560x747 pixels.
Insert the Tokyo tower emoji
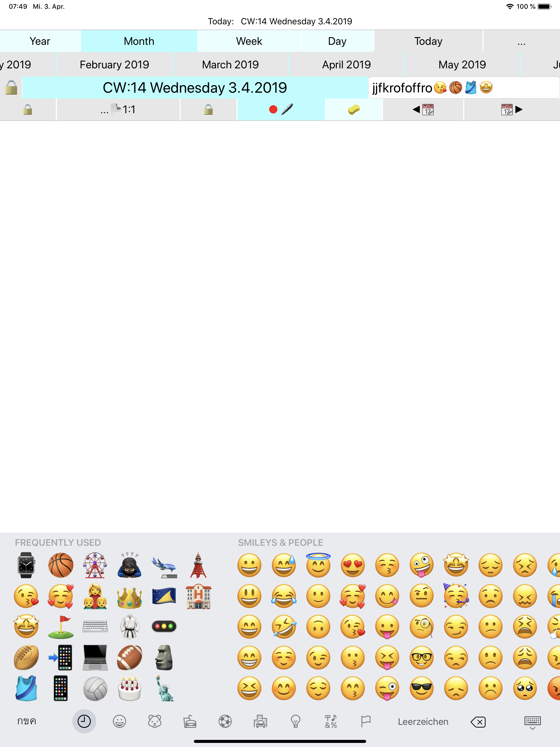point(198,565)
